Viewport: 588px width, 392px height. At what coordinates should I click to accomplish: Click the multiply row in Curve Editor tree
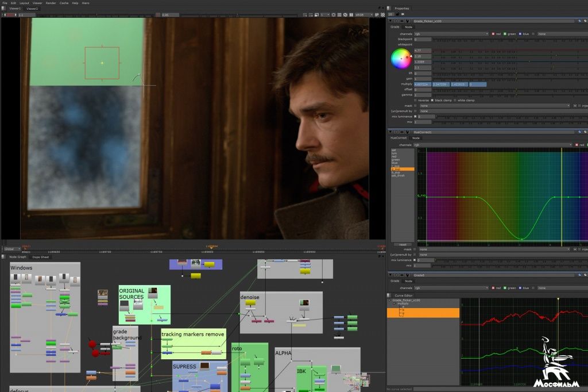403,303
